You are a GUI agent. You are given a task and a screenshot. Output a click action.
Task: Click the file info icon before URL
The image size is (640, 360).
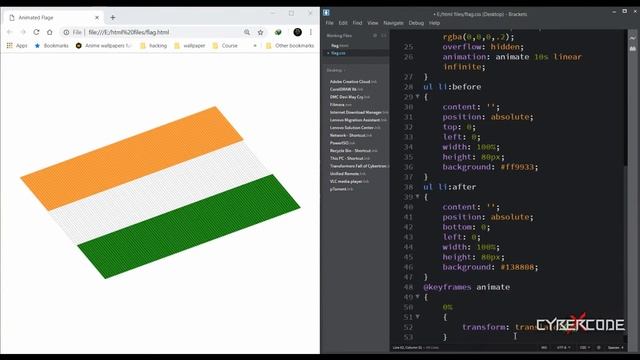tap(67, 32)
